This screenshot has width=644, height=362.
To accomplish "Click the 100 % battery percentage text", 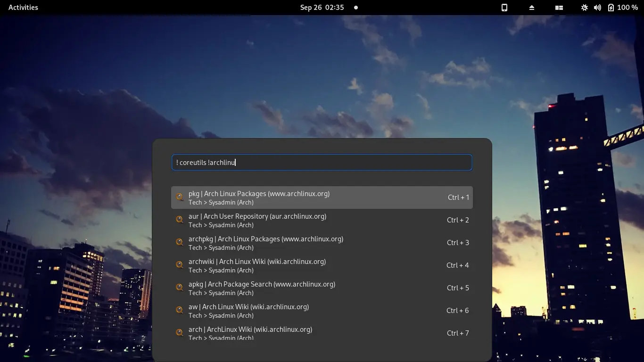I will tap(627, 8).
